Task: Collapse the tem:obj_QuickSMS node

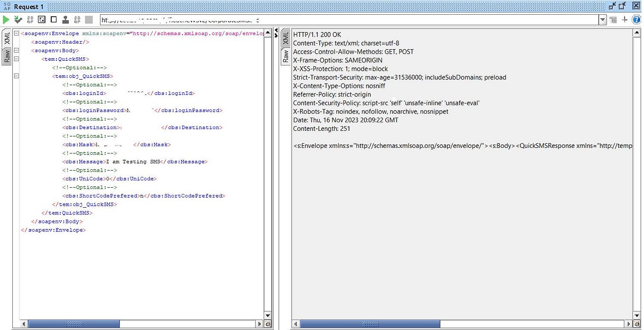Action: coord(16,76)
